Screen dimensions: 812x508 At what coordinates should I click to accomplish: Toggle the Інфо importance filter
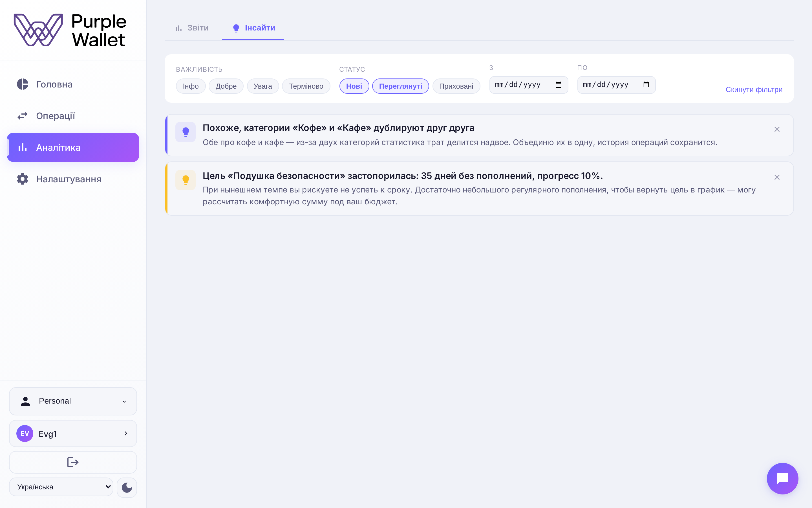click(191, 86)
